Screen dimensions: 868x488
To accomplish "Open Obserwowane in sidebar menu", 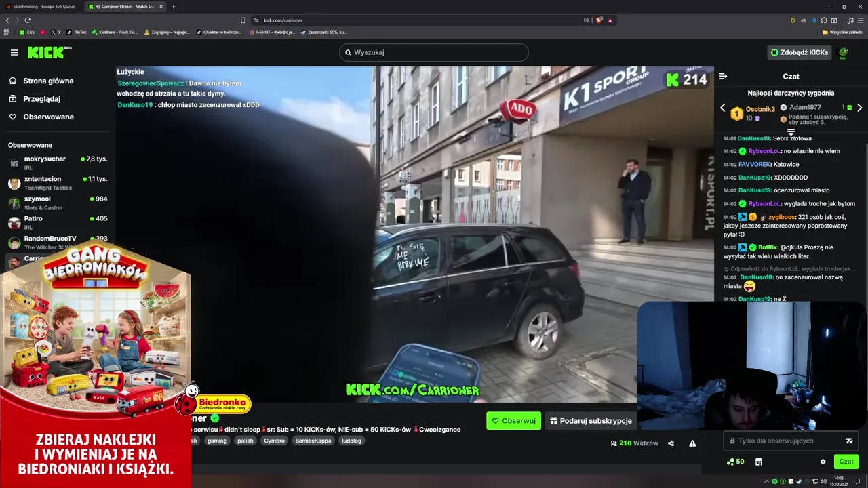I will point(41,117).
